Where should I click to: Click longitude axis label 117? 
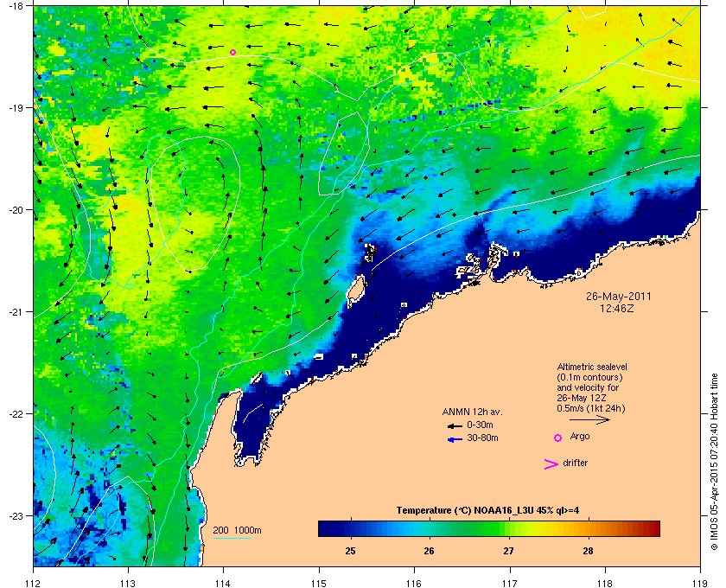510,583
